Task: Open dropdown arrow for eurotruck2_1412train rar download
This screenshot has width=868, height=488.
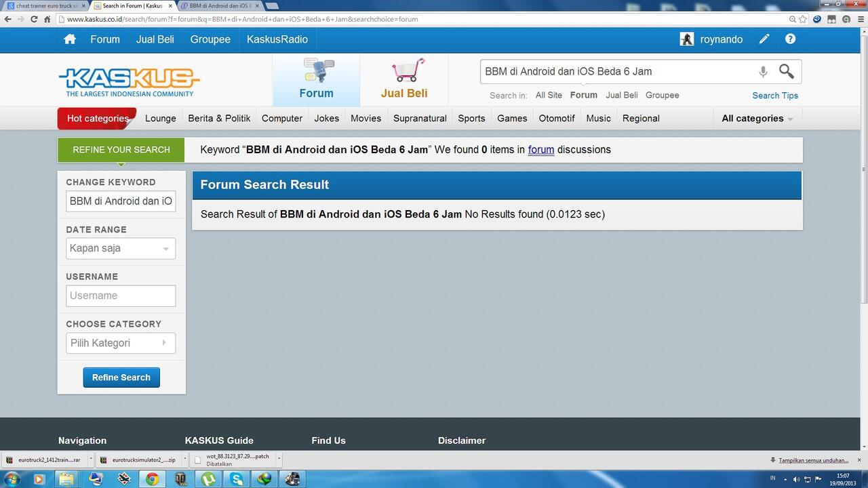Action: pyautogui.click(x=90, y=460)
